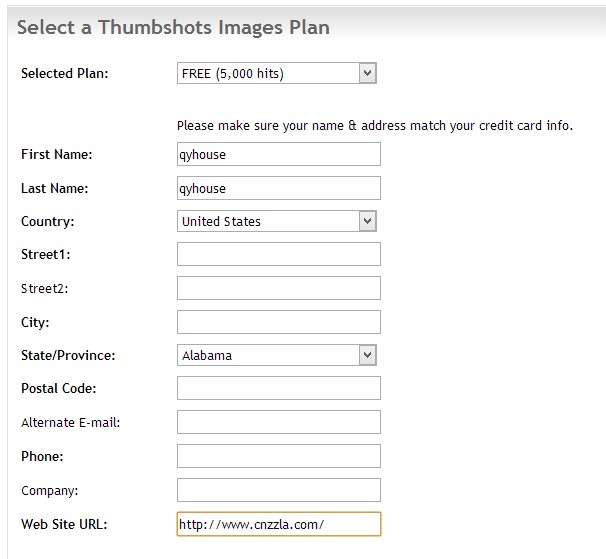Focus the Street2 text box
Viewport: 606px width, 559px height.
pos(278,288)
